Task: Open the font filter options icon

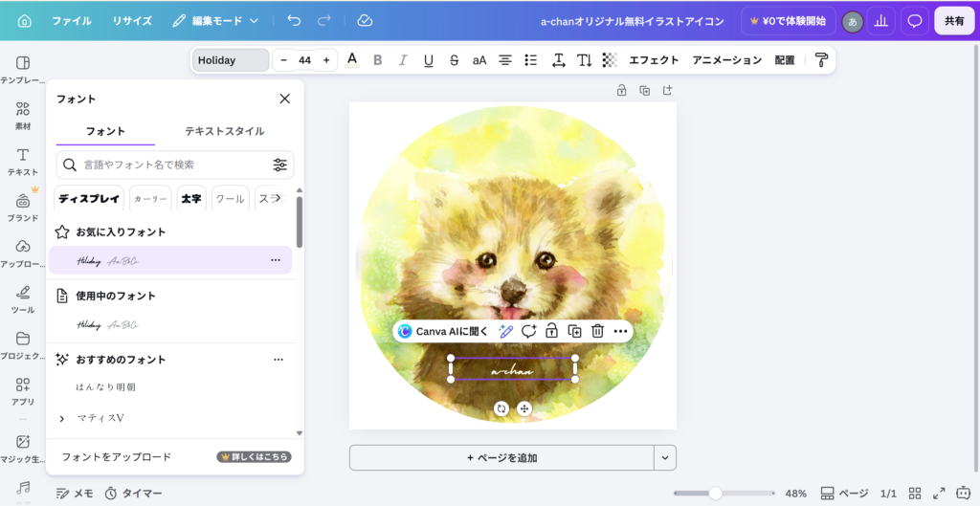Action: pyautogui.click(x=280, y=165)
